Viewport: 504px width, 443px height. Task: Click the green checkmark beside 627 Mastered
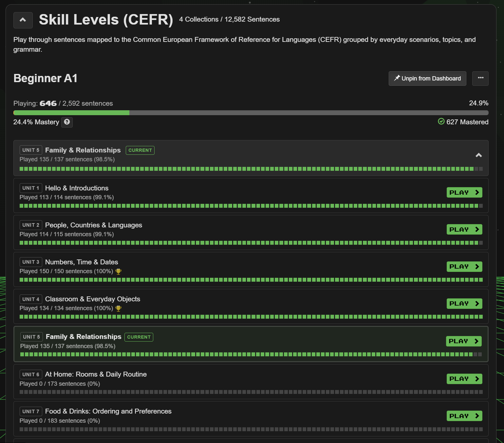(x=441, y=122)
